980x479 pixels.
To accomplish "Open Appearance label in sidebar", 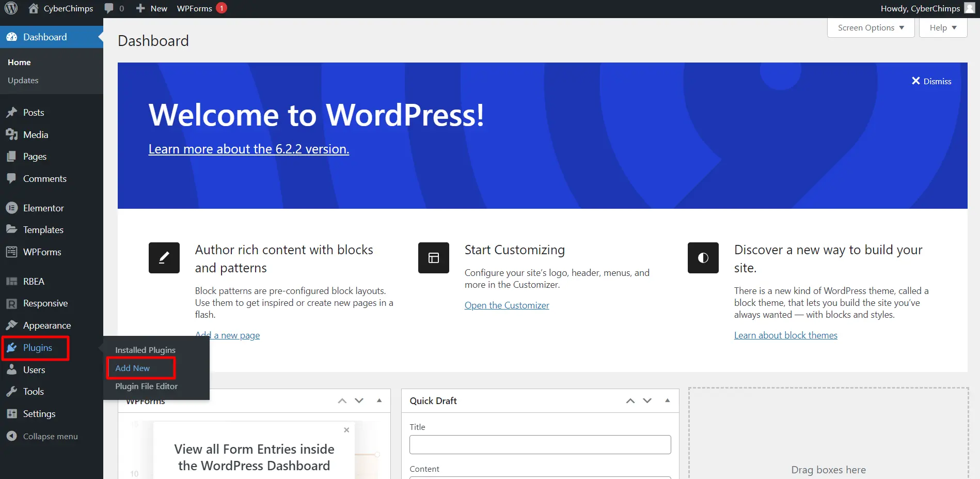I will (47, 325).
